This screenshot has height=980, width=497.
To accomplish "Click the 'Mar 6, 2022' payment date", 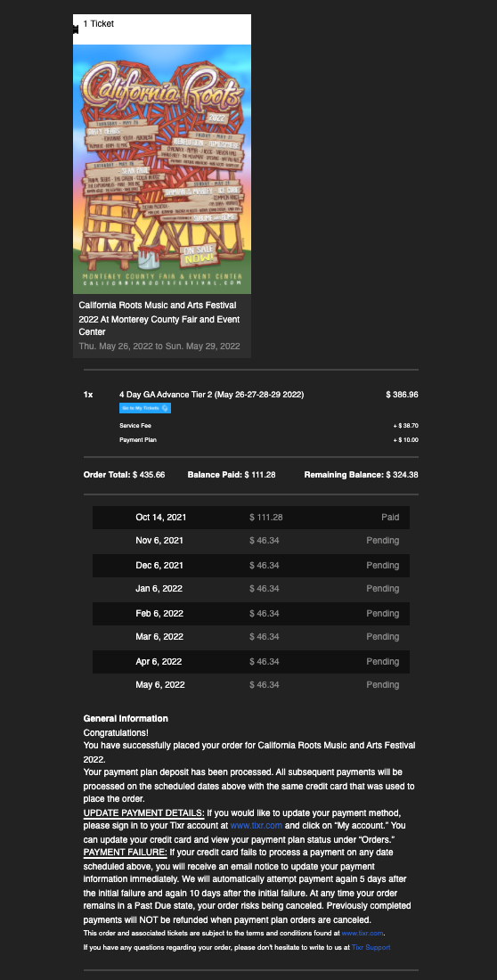I will (x=159, y=637).
